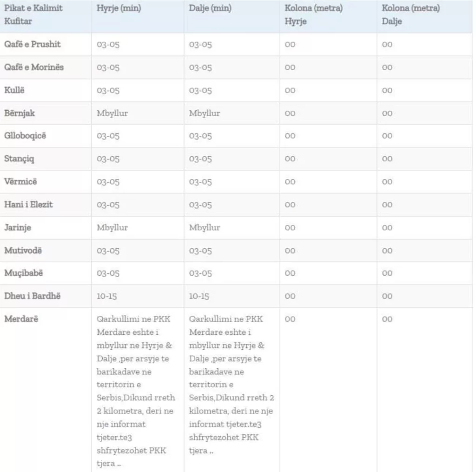Click the Hani i Elezit row label
Image resolution: width=476 pixels, height=472 pixels.
(28, 205)
